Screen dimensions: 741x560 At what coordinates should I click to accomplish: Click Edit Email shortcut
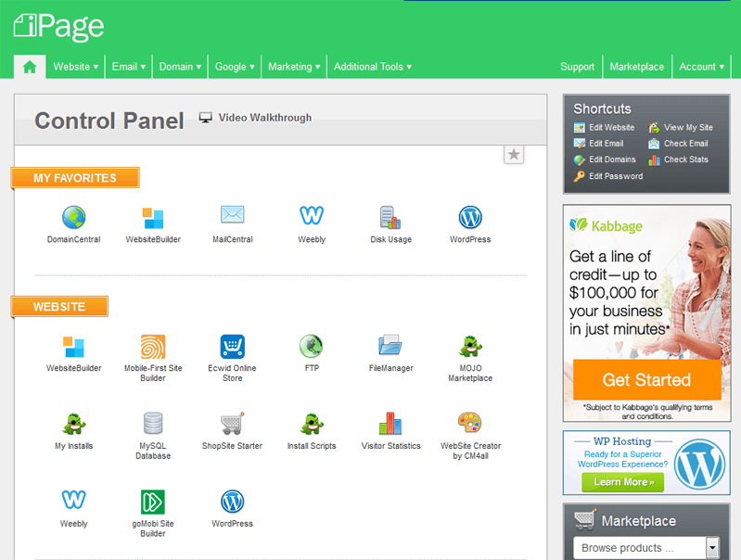coord(599,144)
